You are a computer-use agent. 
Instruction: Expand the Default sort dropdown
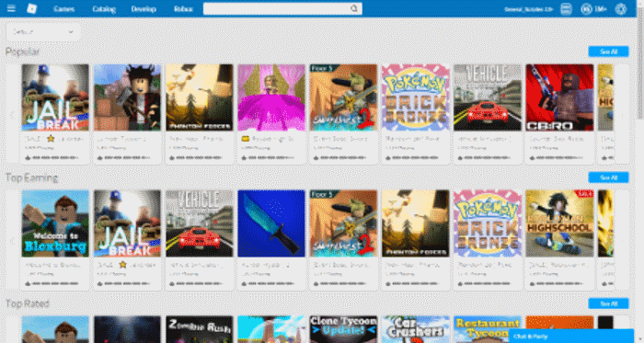(42, 31)
